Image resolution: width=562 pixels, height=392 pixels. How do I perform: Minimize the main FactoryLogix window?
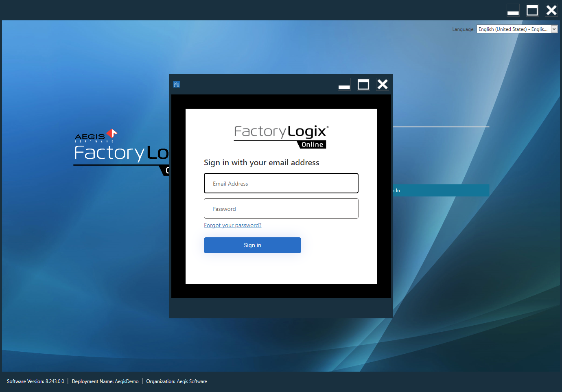[x=513, y=10]
